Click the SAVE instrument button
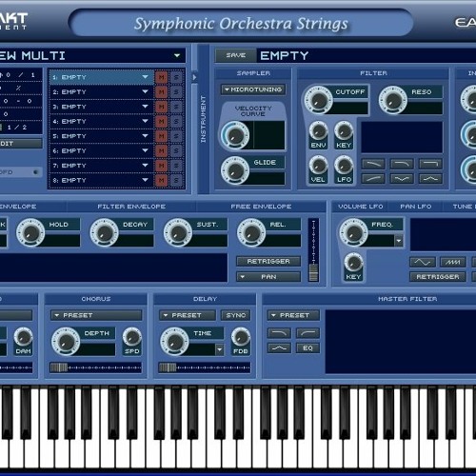Viewport: 476px width, 476px height. 236,55
